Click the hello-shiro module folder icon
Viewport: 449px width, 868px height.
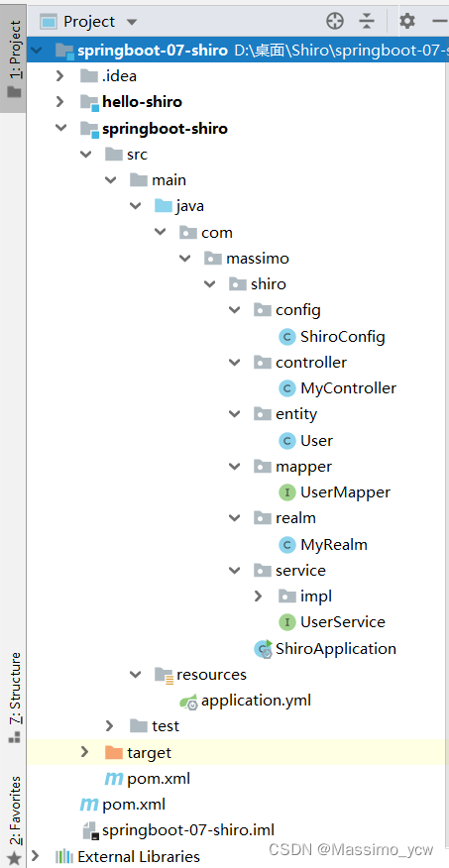(89, 102)
